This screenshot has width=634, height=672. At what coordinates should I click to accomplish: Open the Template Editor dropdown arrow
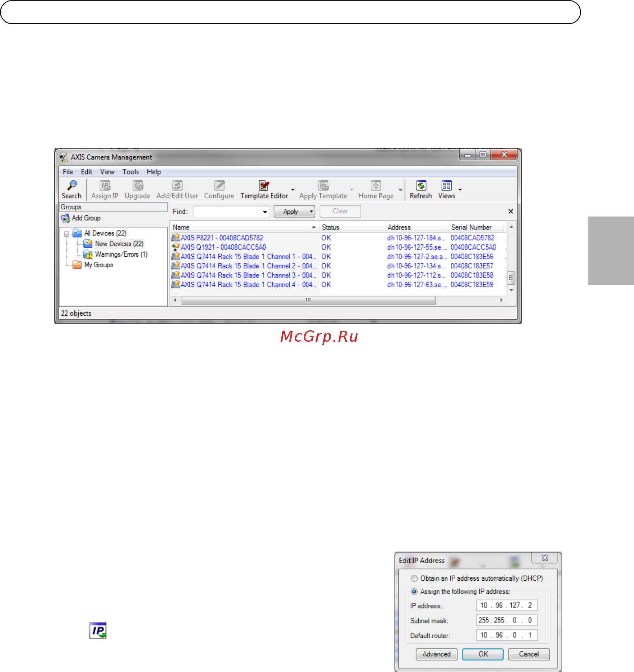pyautogui.click(x=293, y=190)
